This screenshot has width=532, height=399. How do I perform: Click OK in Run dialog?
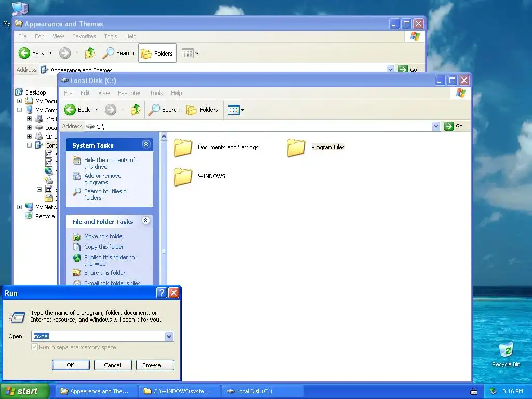(71, 365)
